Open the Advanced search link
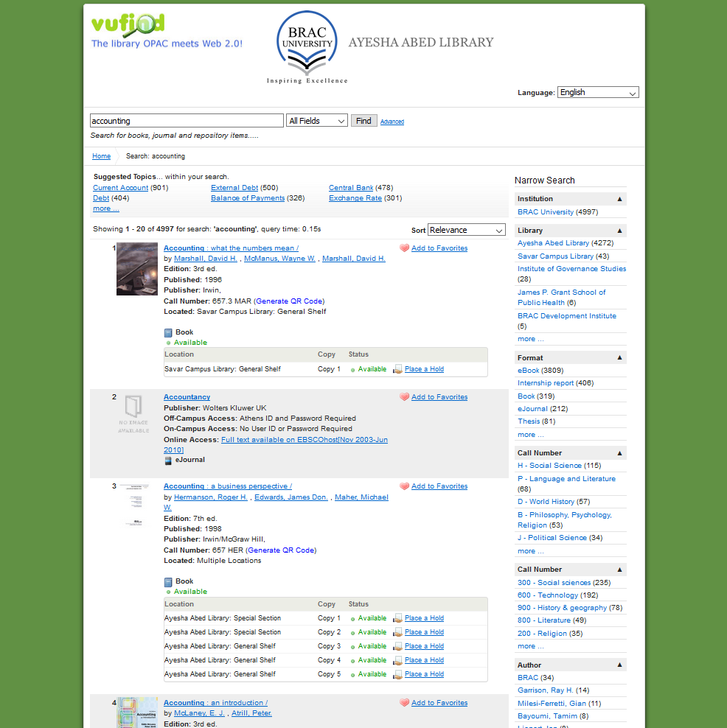This screenshot has width=727, height=728. point(392,122)
